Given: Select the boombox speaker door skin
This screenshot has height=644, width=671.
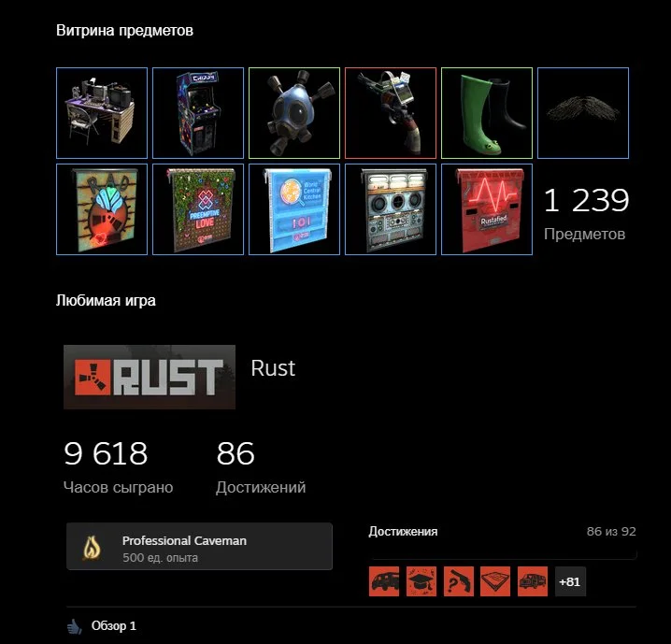Looking at the screenshot, I should tap(391, 209).
